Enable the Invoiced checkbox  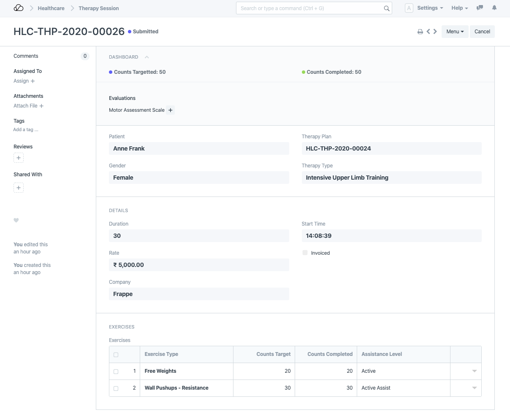(305, 253)
